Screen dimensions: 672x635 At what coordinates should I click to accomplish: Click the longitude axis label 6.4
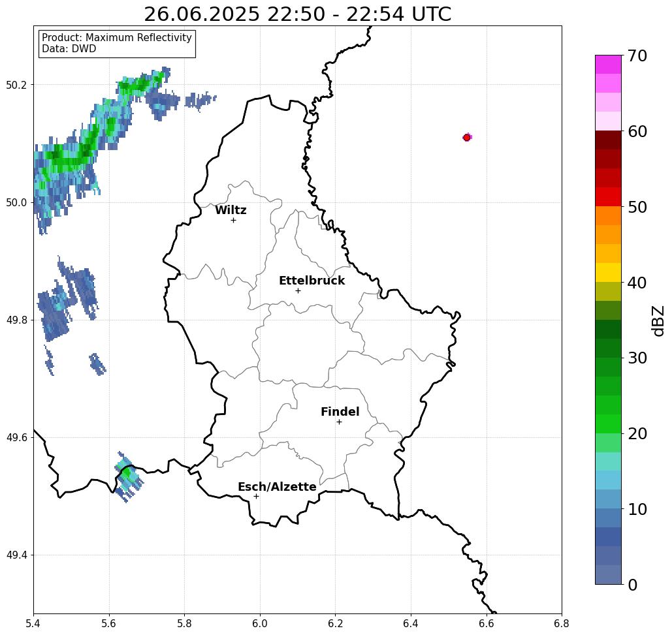411,623
